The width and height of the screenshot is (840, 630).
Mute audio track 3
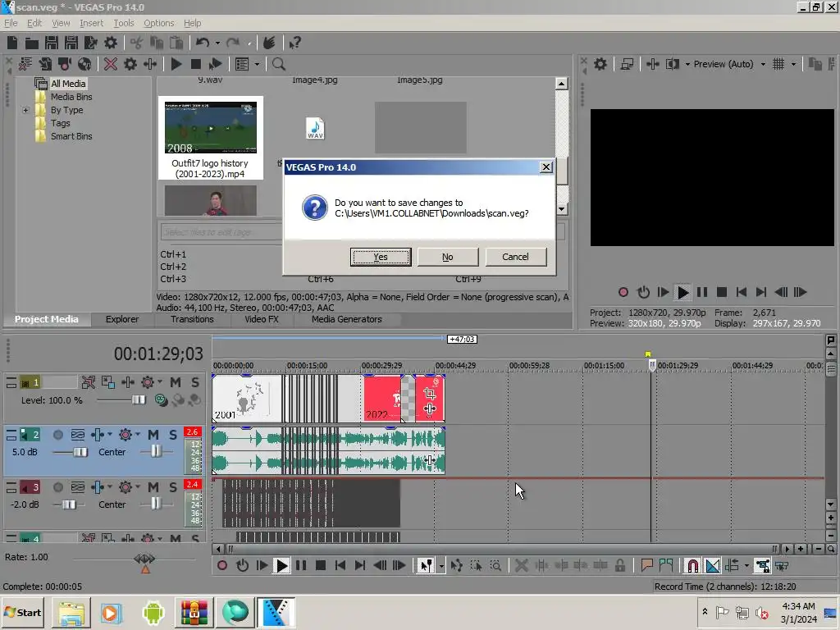(153, 487)
